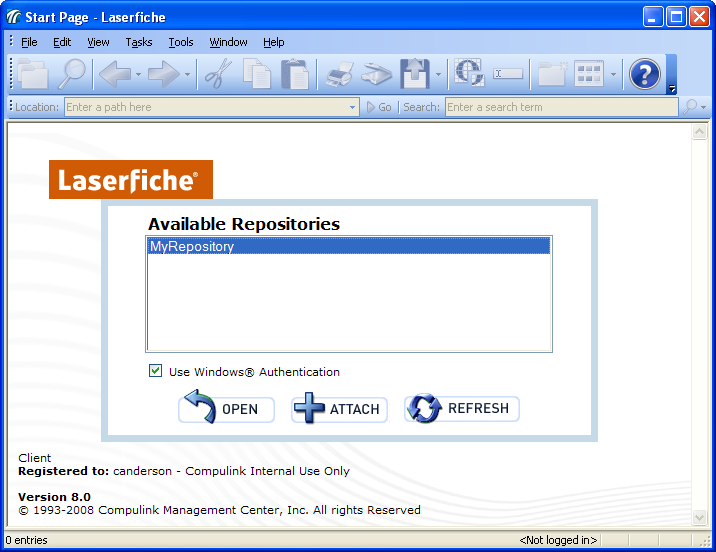This screenshot has width=716, height=552.
Task: Open the Tasks menu
Action: click(x=139, y=42)
